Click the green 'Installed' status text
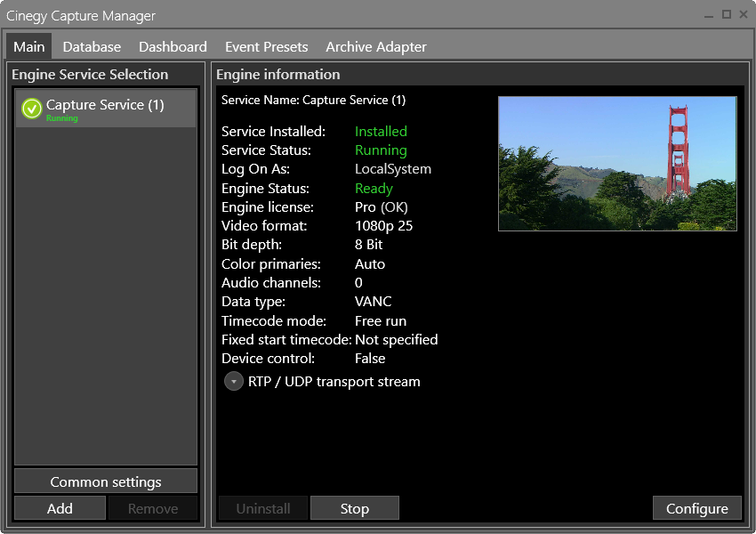 [381, 131]
